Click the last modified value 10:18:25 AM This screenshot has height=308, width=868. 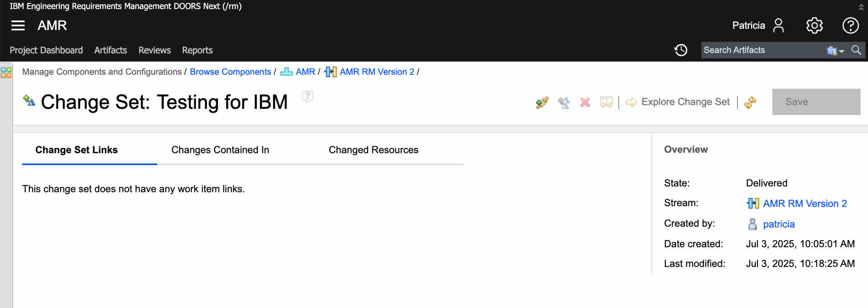[x=800, y=264]
